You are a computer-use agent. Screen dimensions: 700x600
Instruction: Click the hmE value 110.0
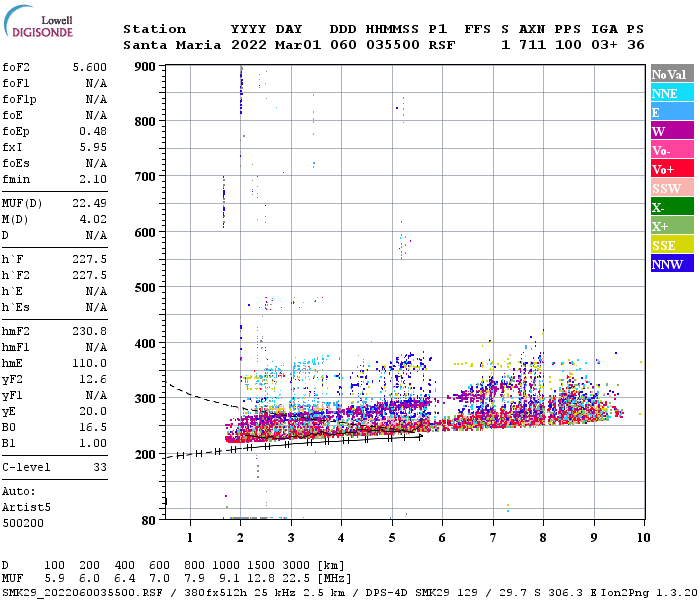[90, 363]
